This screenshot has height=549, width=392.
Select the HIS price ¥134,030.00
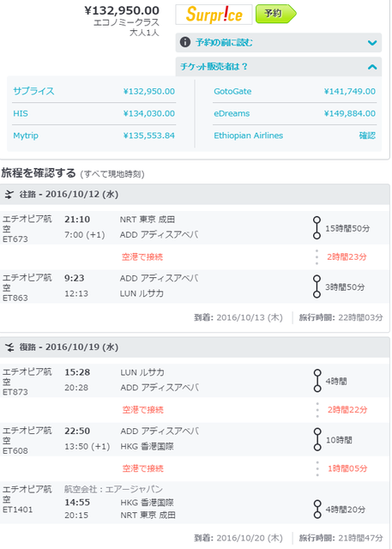pos(148,113)
